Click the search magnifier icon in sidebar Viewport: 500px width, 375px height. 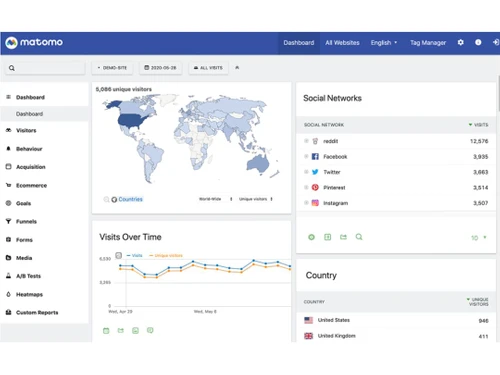click(x=12, y=68)
